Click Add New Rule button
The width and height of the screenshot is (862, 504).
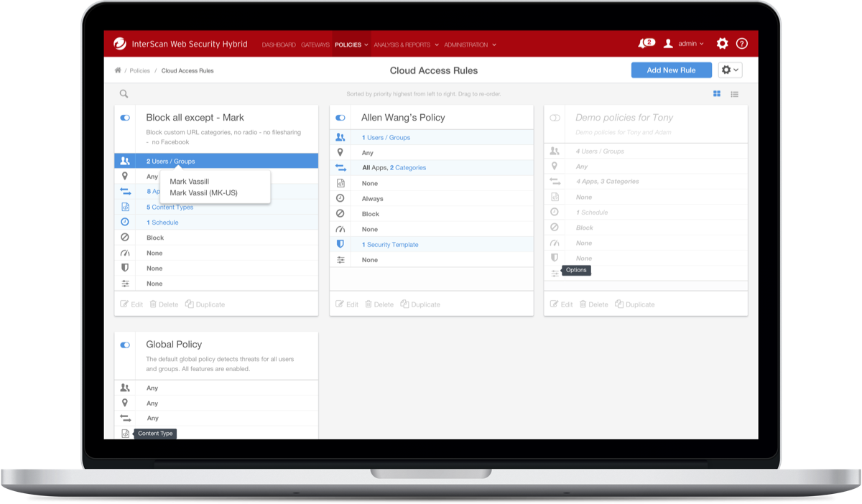pyautogui.click(x=672, y=70)
